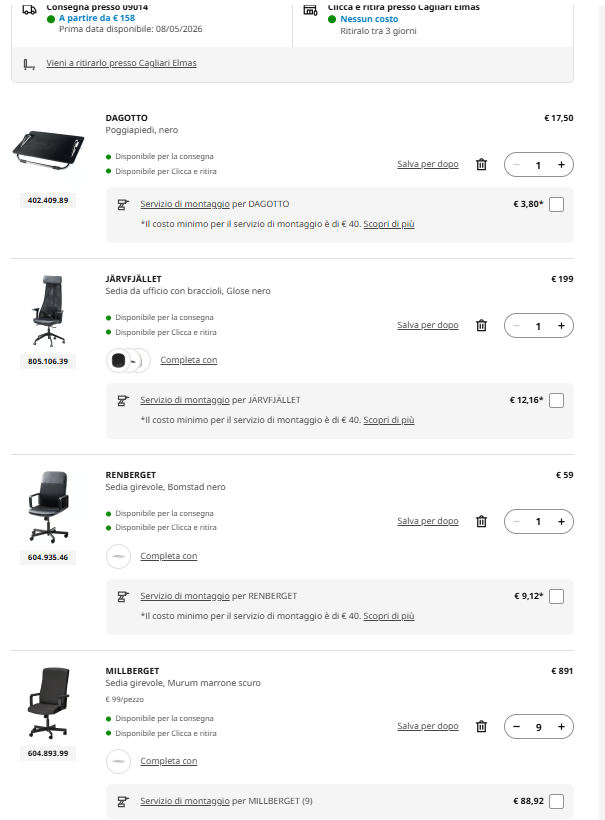Increase DAGOTTO quantity with plus icon
This screenshot has height=820, width=605.
tap(561, 165)
